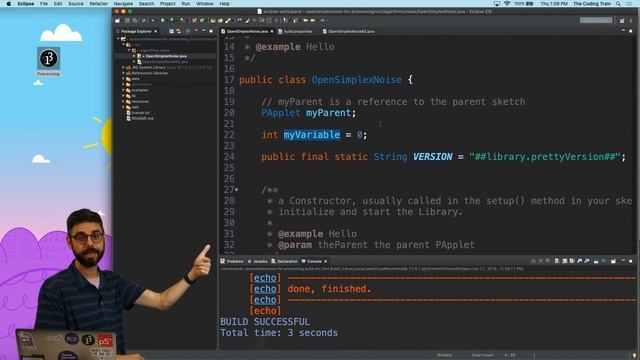Expand the resources folder
This screenshot has height=360, width=640.
[123, 101]
